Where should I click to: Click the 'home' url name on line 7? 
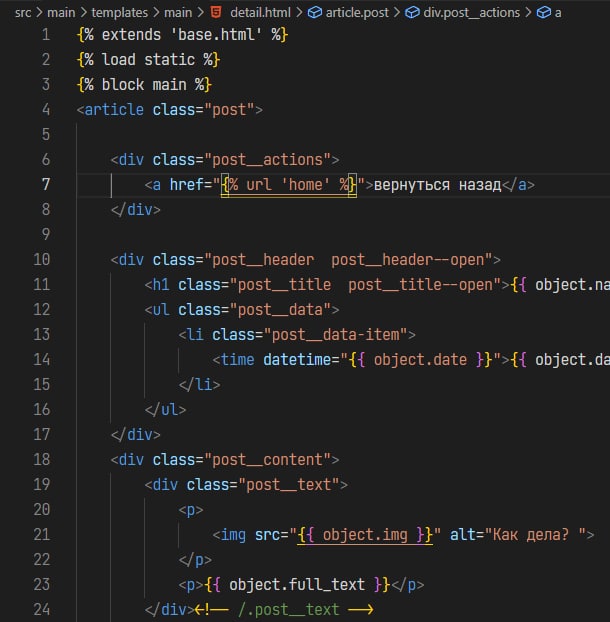305,184
